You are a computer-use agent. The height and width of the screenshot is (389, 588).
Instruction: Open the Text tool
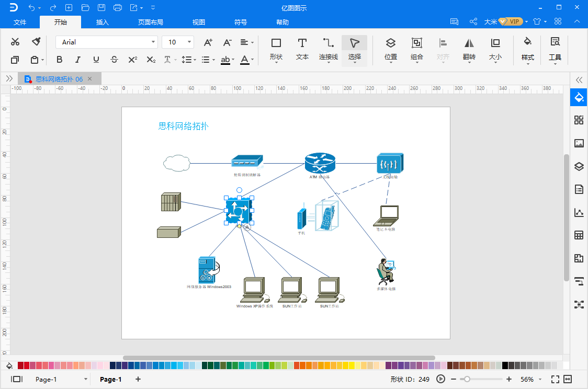pos(302,48)
